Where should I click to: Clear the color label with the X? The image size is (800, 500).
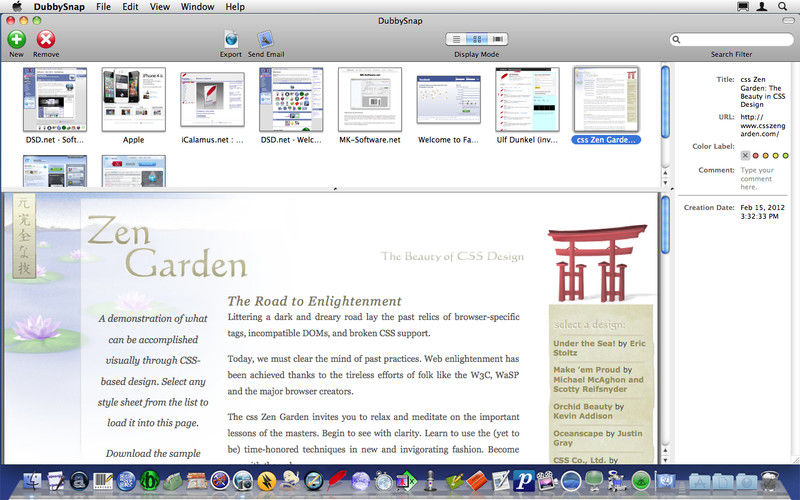pos(745,156)
